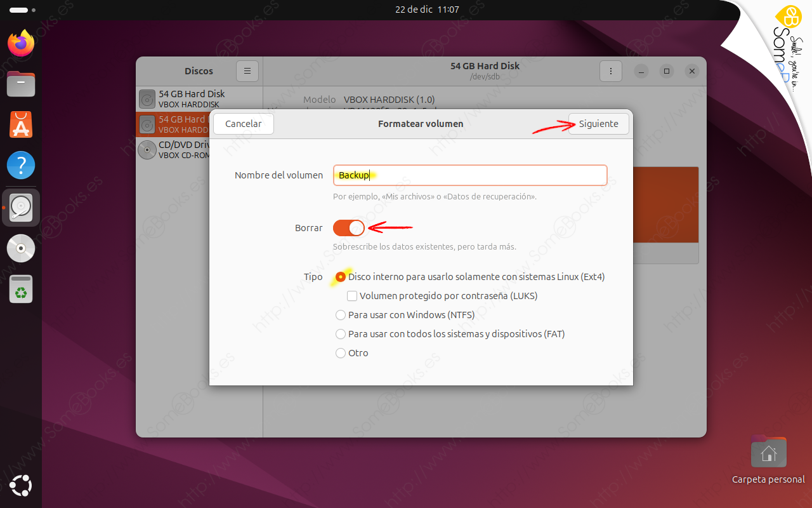Disable the Borrar erase toggle
The image size is (812, 508).
click(348, 227)
